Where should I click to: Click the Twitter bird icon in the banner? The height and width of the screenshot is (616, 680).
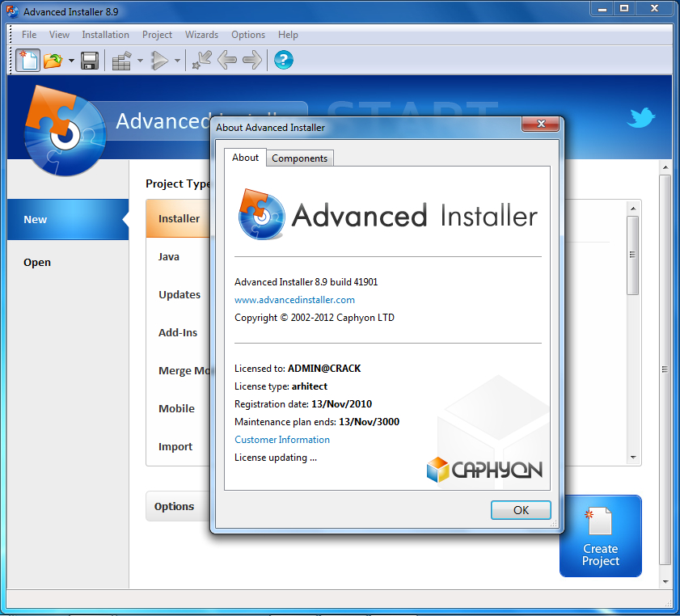(x=641, y=117)
